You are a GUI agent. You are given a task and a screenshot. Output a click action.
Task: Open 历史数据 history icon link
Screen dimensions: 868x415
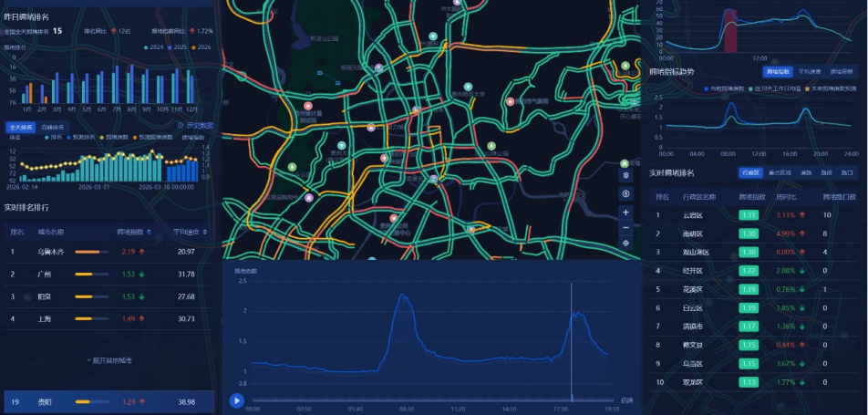[x=194, y=126]
